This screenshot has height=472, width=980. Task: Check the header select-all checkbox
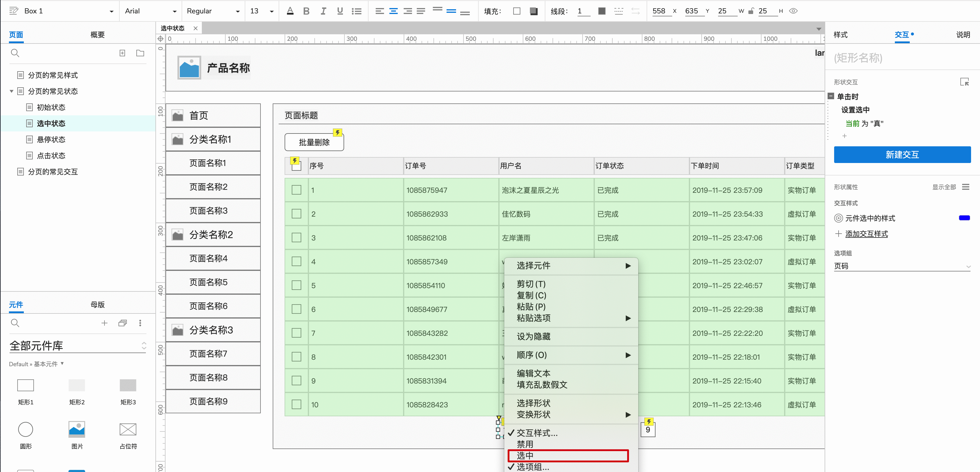coord(297,166)
